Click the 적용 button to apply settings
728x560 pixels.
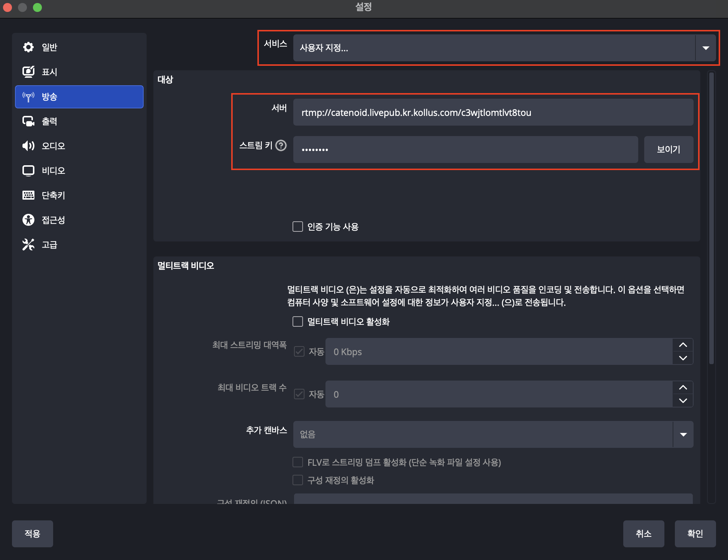click(x=32, y=533)
